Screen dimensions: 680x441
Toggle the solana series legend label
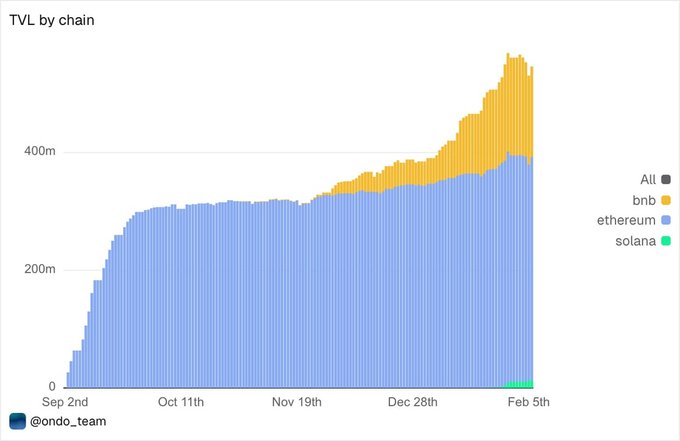[638, 240]
